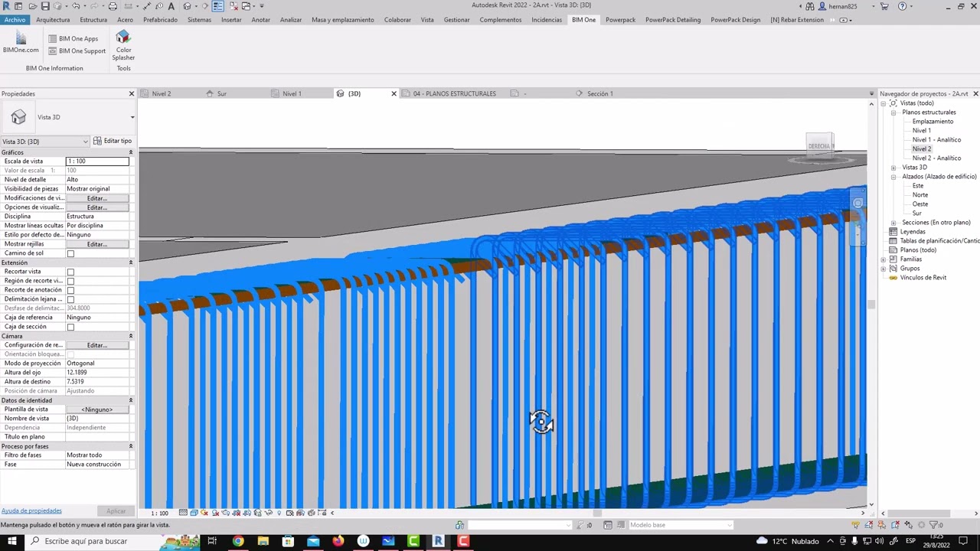Image resolution: width=980 pixels, height=551 pixels.
Task: Open BIMOne.com from the ribbon
Action: tap(21, 42)
